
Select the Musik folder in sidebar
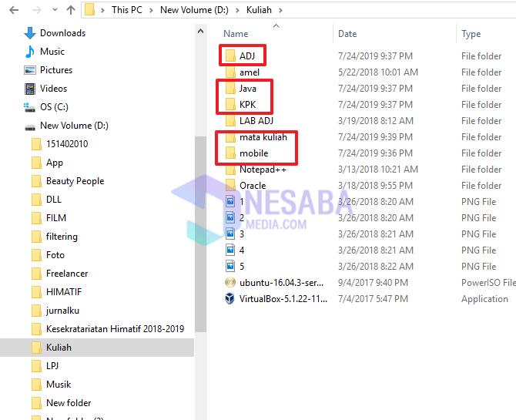coord(51,384)
